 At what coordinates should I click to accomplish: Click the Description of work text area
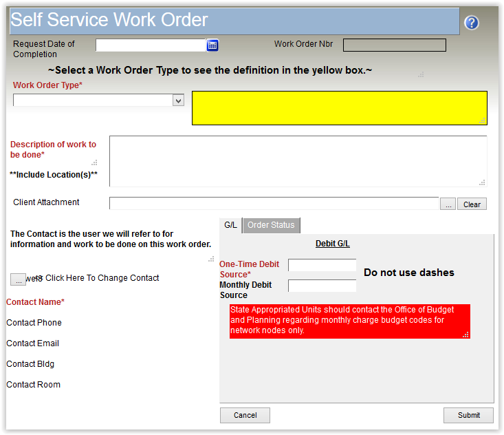coord(298,161)
